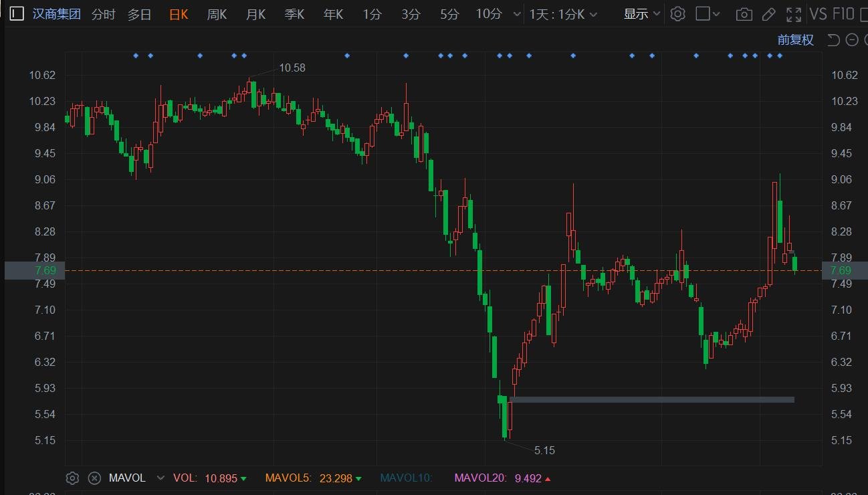Open the MAVOL indicator dropdown
This screenshot has width=868, height=495.
click(x=160, y=478)
